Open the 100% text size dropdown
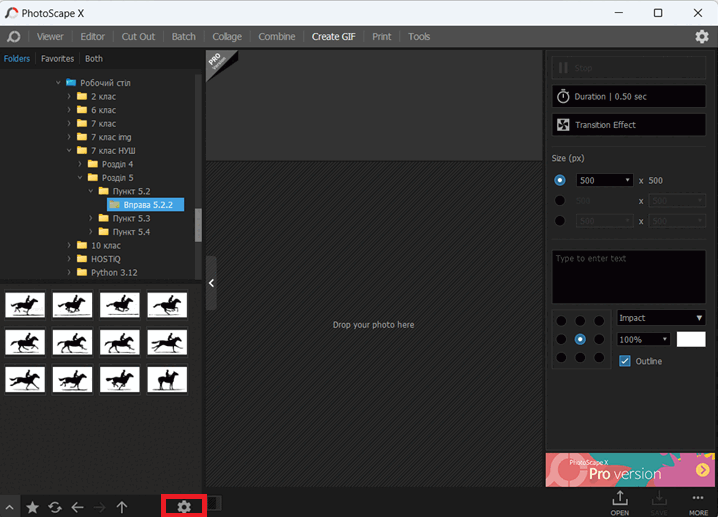Image resolution: width=718 pixels, height=517 pixels. click(643, 339)
